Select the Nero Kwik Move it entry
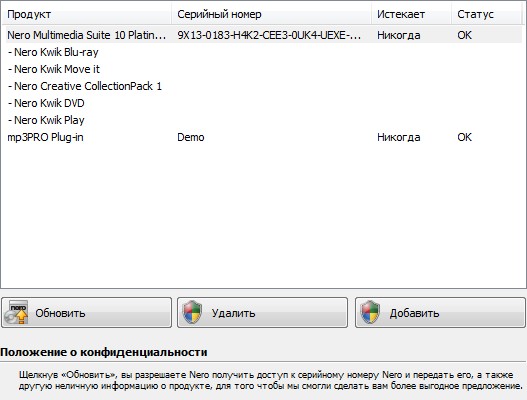527x400 pixels. coord(54,69)
